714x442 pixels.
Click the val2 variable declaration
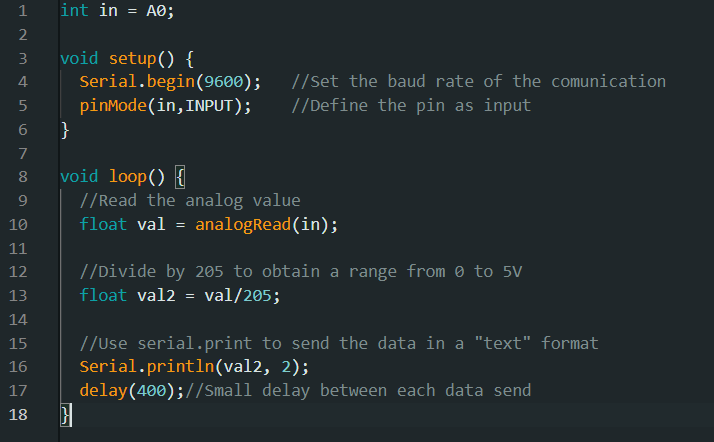(156, 296)
